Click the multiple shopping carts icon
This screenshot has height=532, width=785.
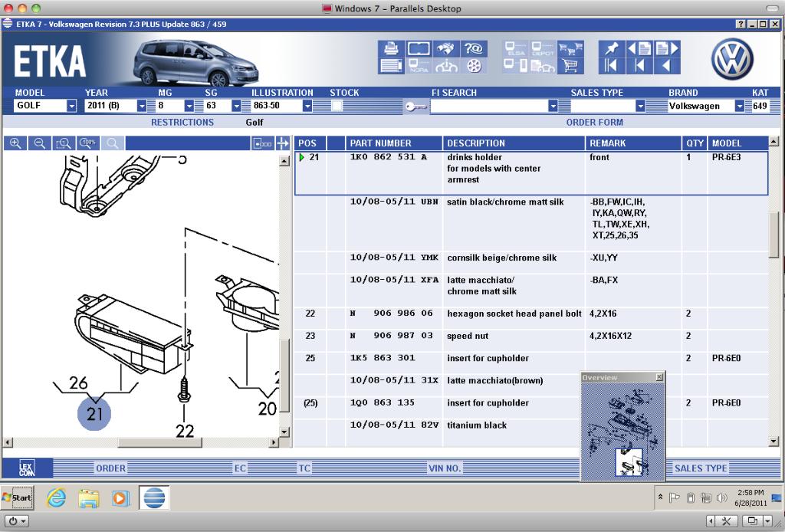pyautogui.click(x=570, y=48)
